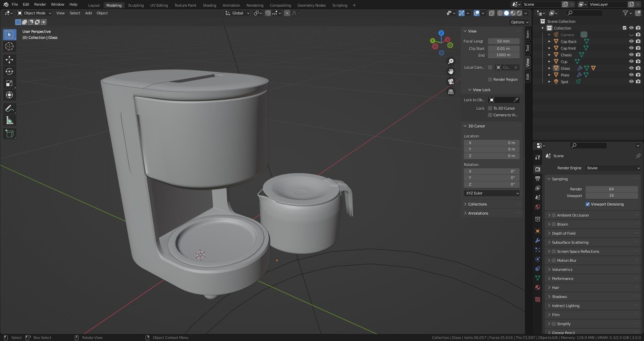Screen dimensions: 644x341
Task: Select the Rotate tool
Action: click(9, 71)
